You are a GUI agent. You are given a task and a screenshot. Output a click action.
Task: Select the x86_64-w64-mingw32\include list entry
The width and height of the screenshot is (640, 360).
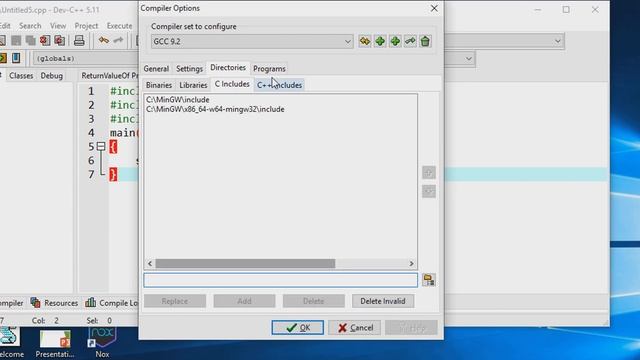point(215,109)
